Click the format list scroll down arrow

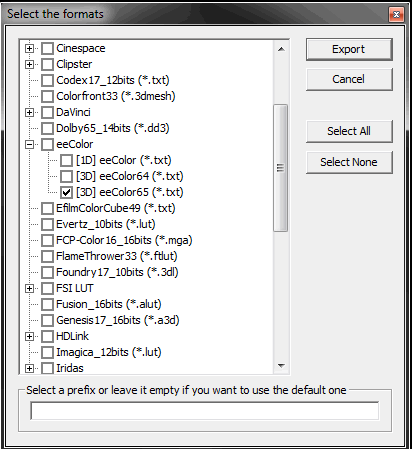[281, 366]
